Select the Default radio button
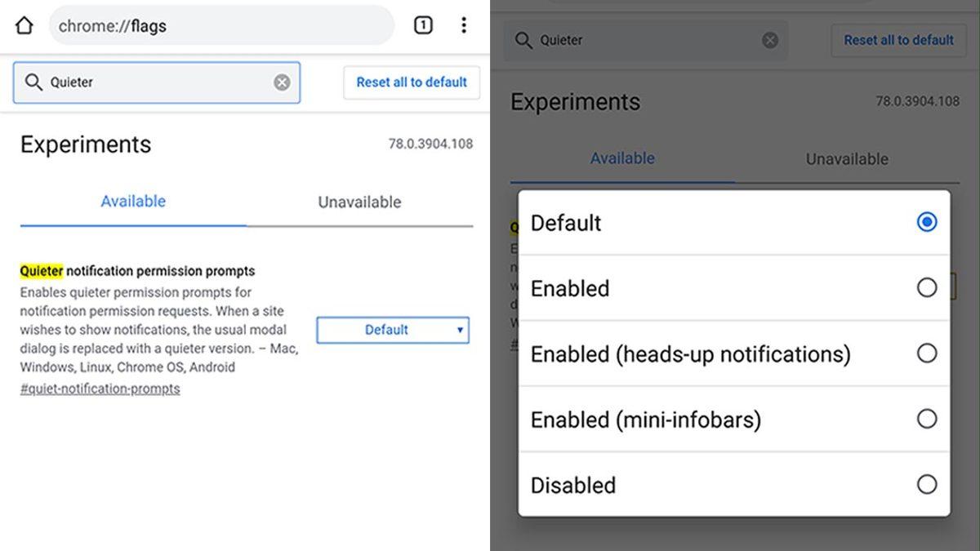The width and height of the screenshot is (980, 551). tap(927, 221)
